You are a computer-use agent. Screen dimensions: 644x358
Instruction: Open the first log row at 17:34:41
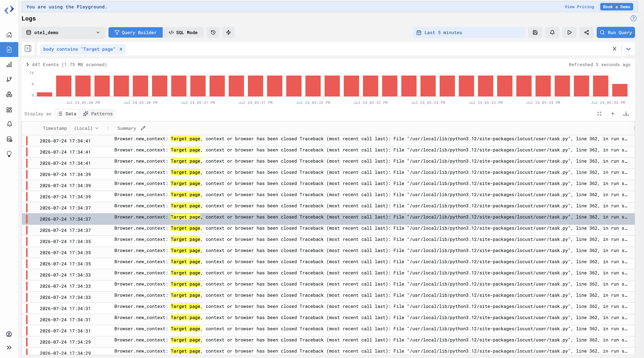click(328, 141)
